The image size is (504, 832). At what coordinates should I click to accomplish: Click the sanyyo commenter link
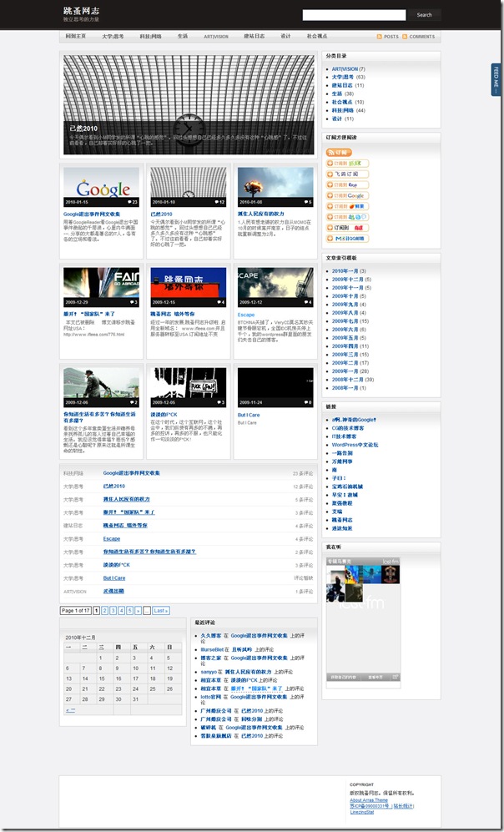coord(209,672)
